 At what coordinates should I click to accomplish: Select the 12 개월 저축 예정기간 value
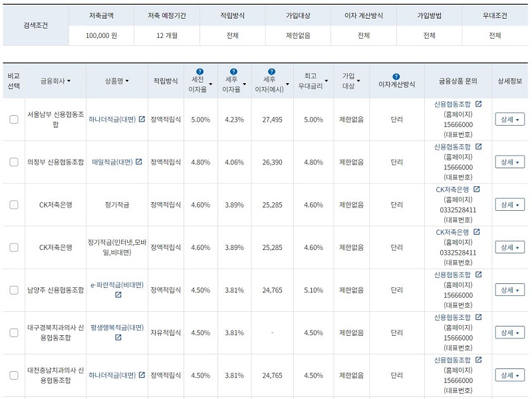(167, 35)
